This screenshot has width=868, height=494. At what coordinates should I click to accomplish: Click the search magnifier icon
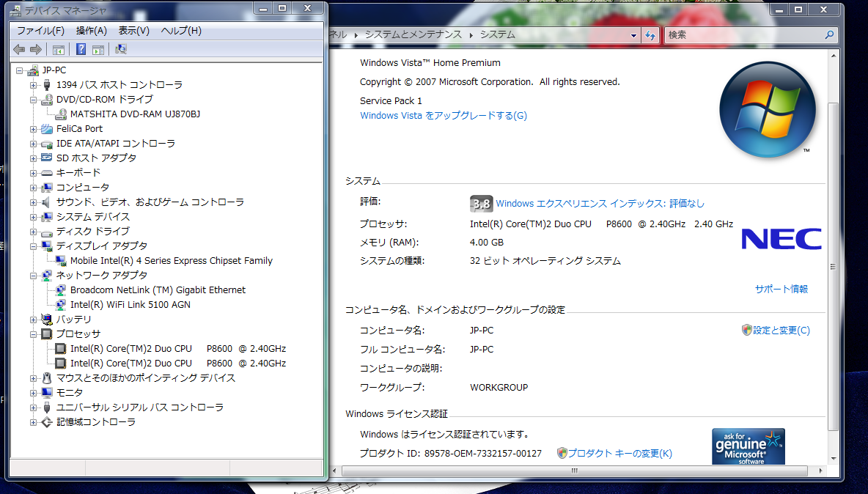coord(828,35)
